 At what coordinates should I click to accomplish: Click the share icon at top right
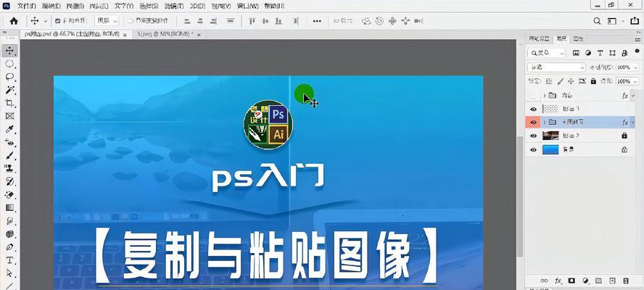(635, 21)
